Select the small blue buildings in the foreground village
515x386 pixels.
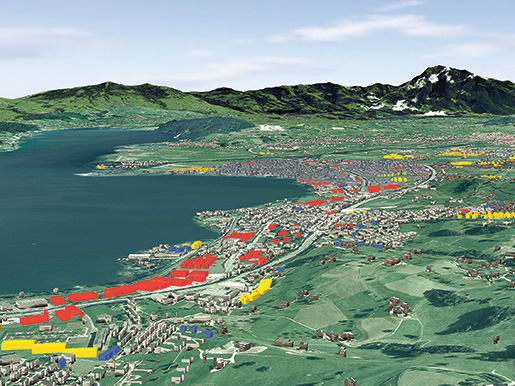pyautogui.click(x=197, y=331)
